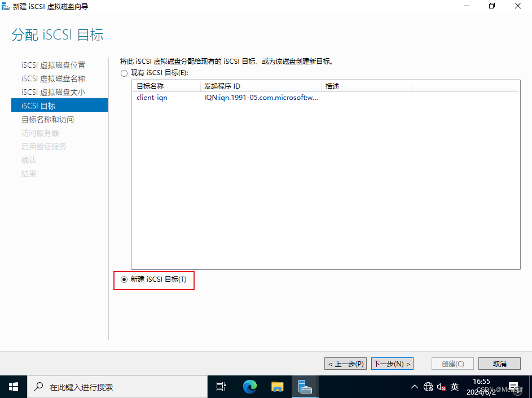Click the muted volume tray icon
This screenshot has width=532, height=398.
(x=441, y=387)
